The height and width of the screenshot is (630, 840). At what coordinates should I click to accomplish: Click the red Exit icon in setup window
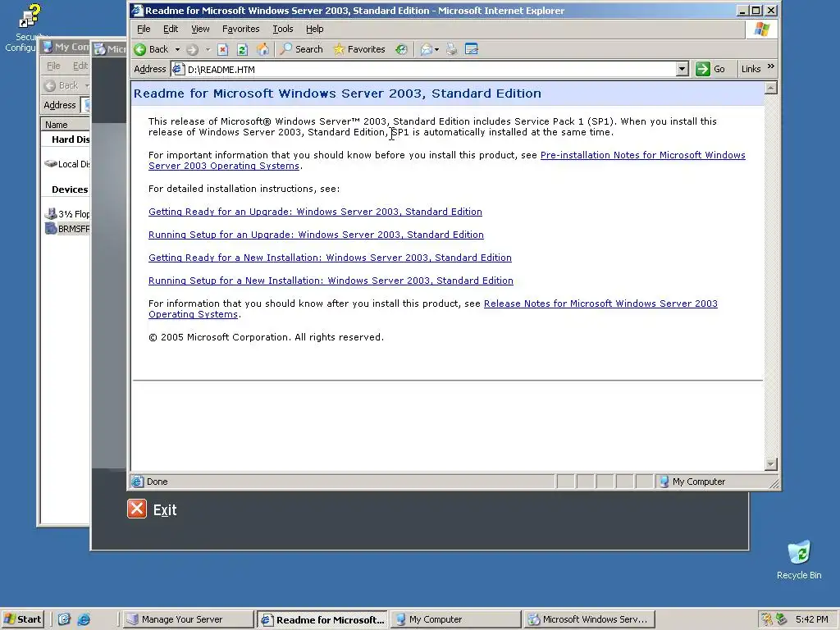(x=137, y=509)
